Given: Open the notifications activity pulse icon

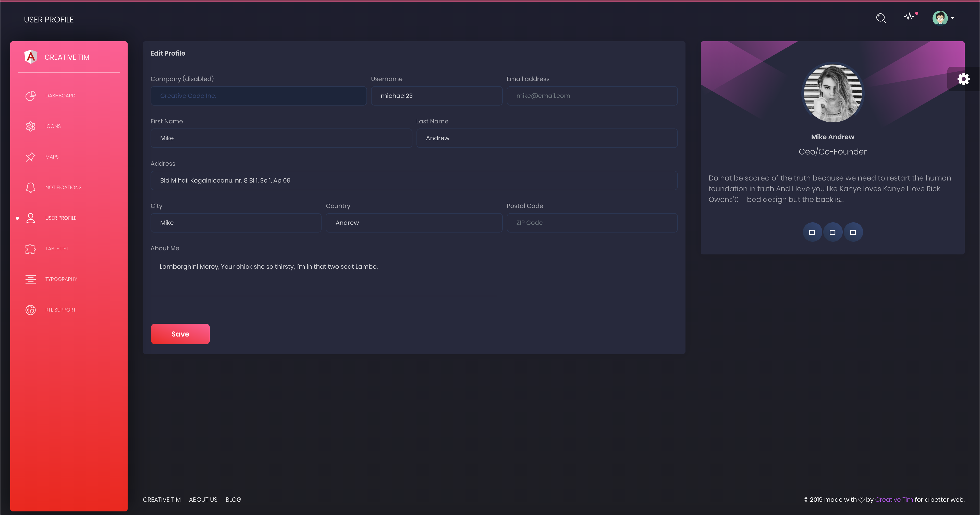Looking at the screenshot, I should 909,17.
